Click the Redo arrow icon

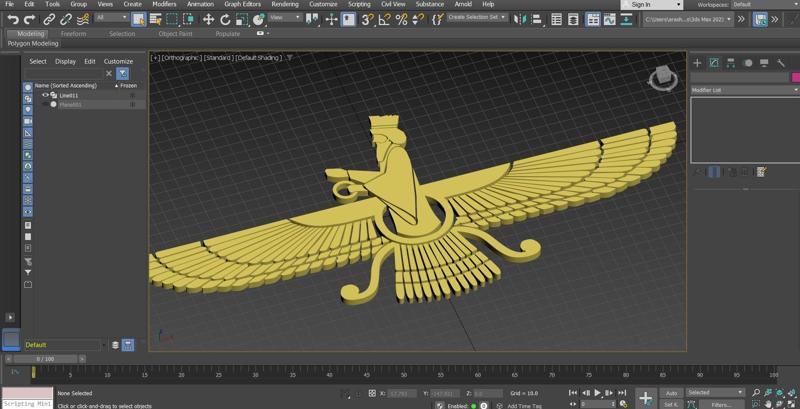point(30,20)
